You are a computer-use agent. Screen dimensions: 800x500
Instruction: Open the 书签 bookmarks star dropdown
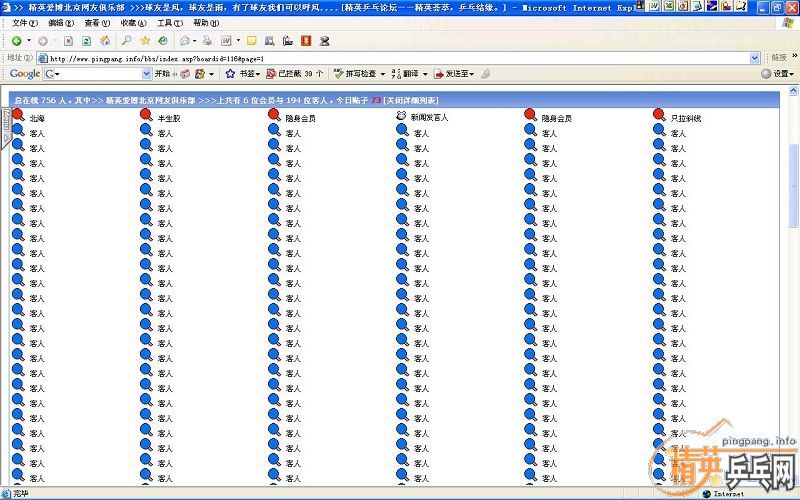[243, 74]
